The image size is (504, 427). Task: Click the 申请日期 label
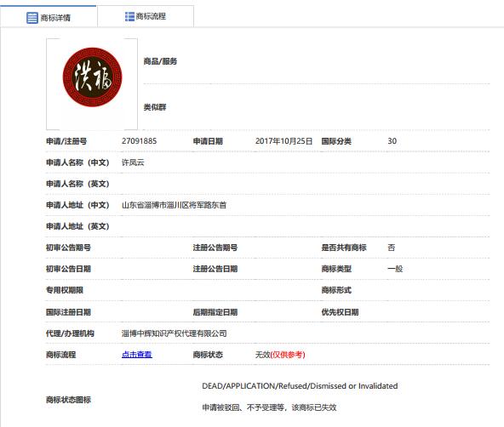(x=208, y=141)
